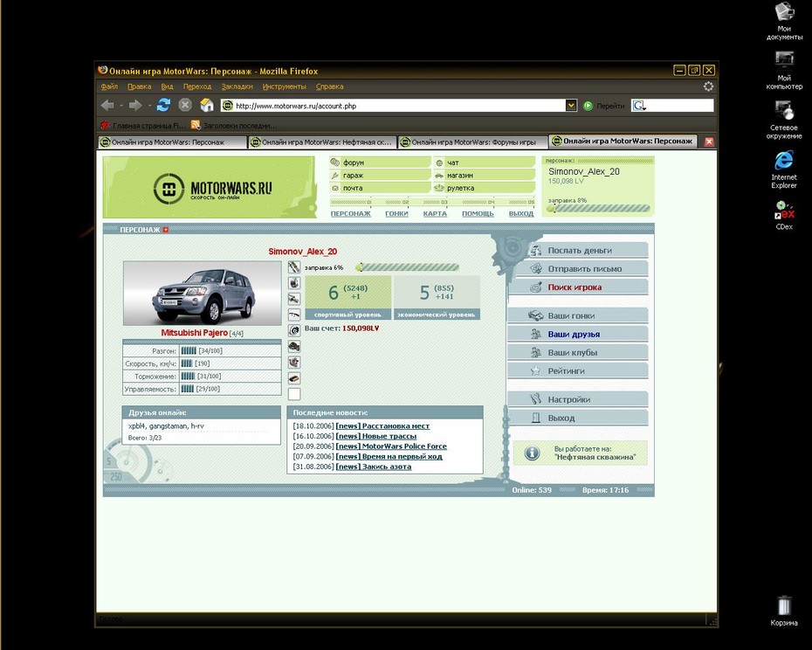Click the Mitsubishi Pajero car picture
The image size is (812, 650).
pos(203,294)
